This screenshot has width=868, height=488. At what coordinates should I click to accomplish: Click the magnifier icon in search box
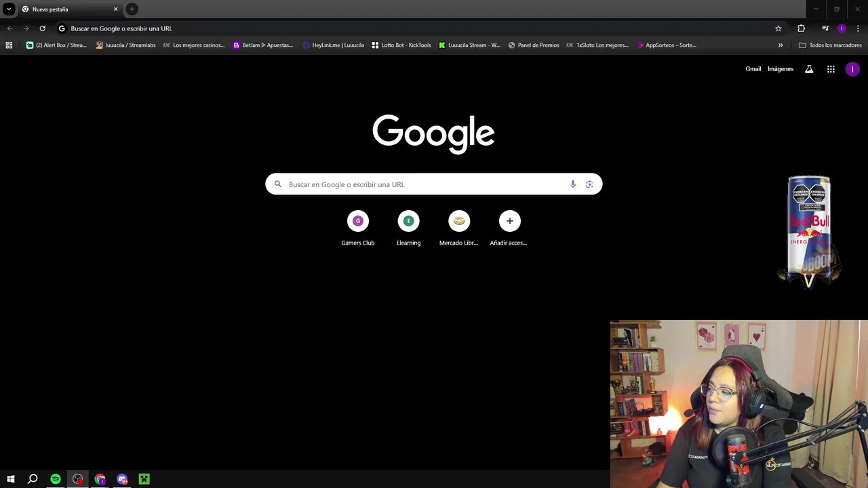point(278,184)
